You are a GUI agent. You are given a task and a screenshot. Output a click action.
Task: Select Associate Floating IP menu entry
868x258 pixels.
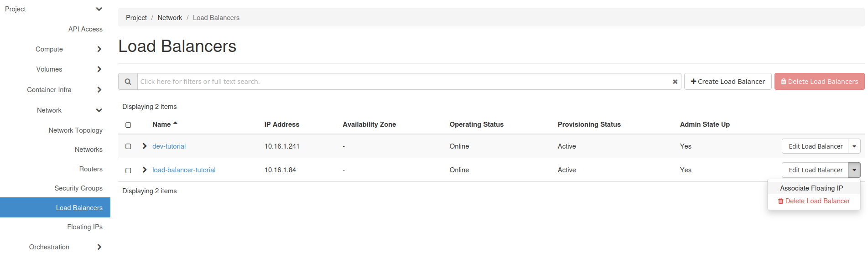(x=811, y=188)
